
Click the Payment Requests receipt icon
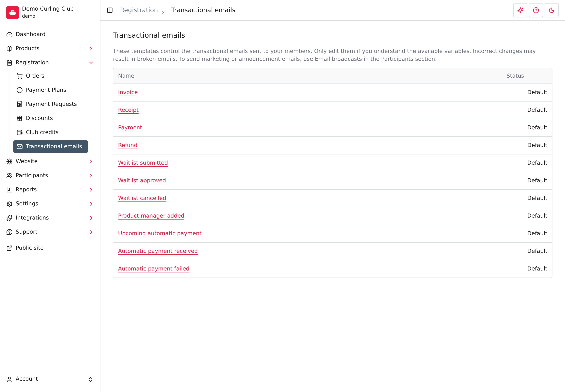point(20,104)
